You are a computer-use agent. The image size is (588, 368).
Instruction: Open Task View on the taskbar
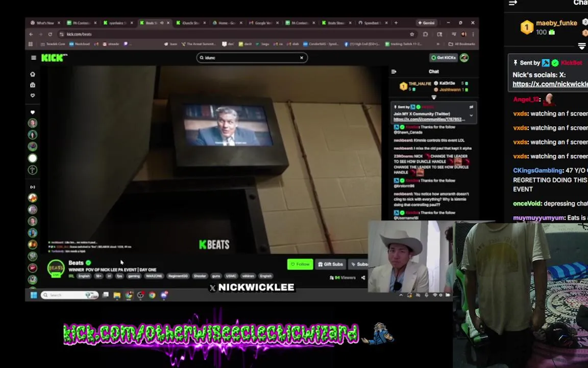pos(105,295)
